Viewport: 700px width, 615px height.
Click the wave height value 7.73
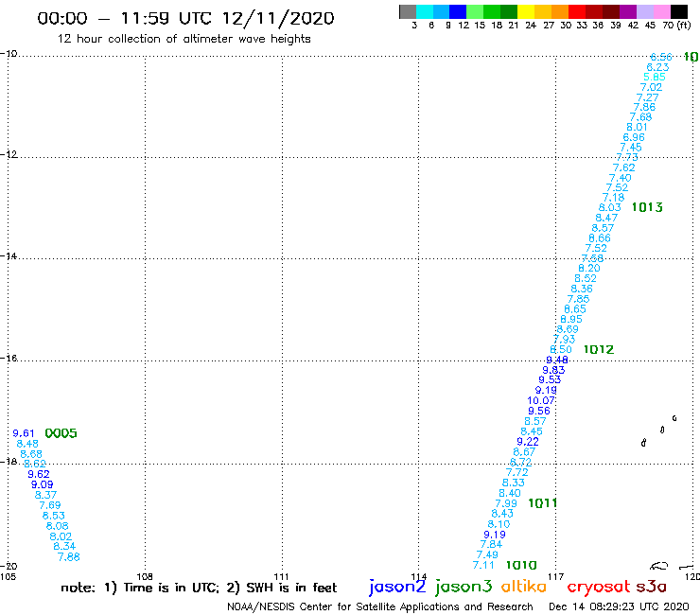pos(627,158)
